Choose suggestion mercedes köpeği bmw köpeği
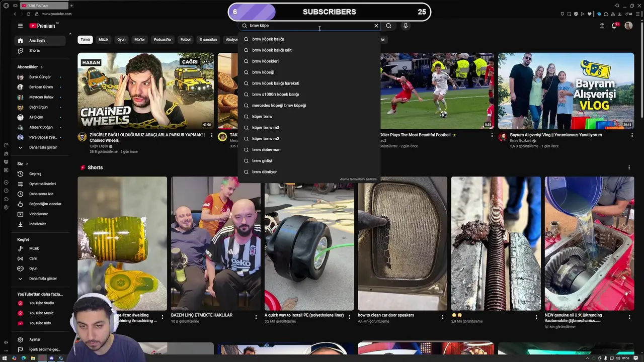This screenshot has height=362, width=644. coord(309,106)
